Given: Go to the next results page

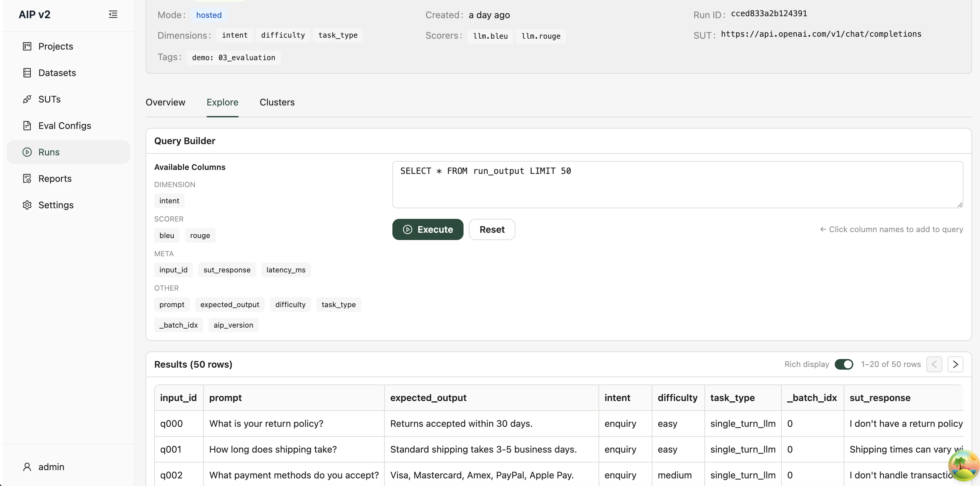Looking at the screenshot, I should click(x=955, y=364).
